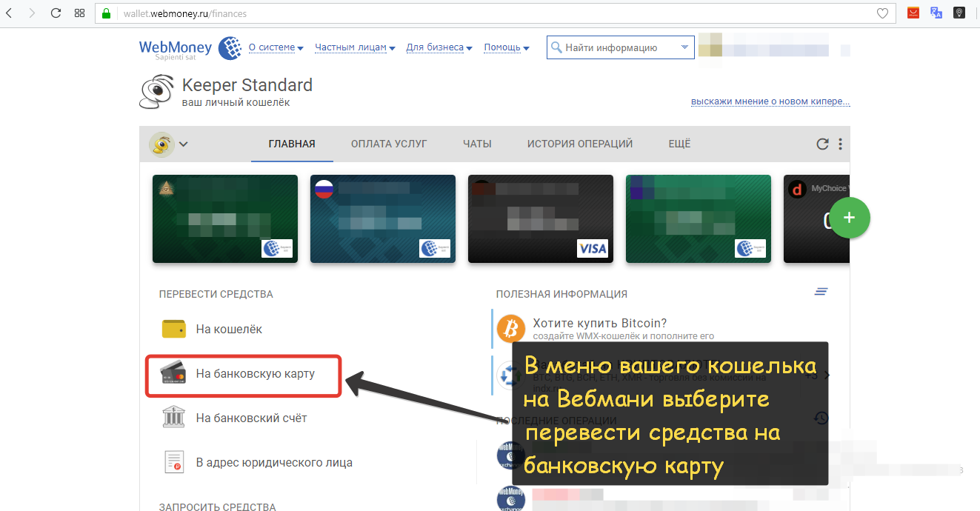The image size is (980, 511).
Task: Expand the Частным лицам menu
Action: [355, 47]
